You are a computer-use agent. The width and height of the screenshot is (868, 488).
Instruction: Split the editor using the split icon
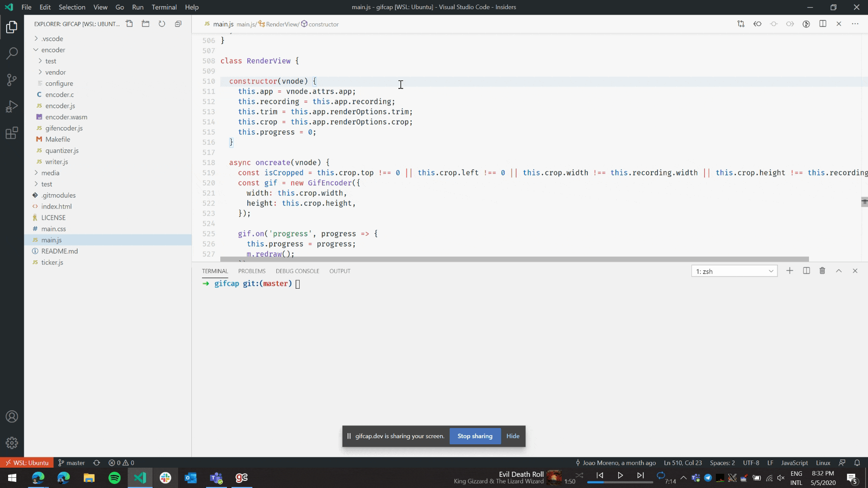823,24
